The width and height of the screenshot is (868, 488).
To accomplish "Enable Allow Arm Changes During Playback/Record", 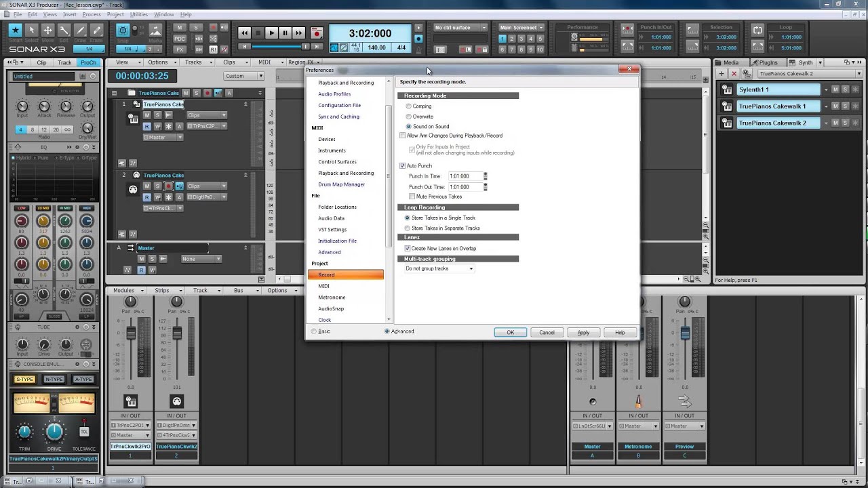I will pyautogui.click(x=403, y=136).
